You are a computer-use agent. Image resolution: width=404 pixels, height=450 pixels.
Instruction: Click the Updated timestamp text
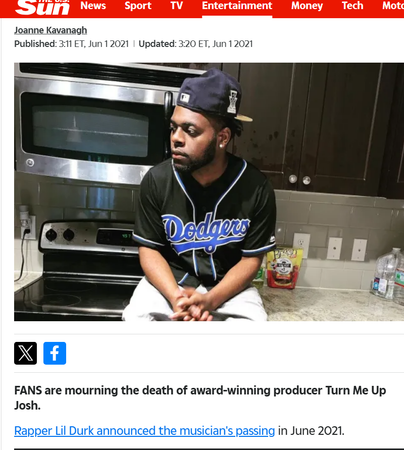click(x=196, y=44)
